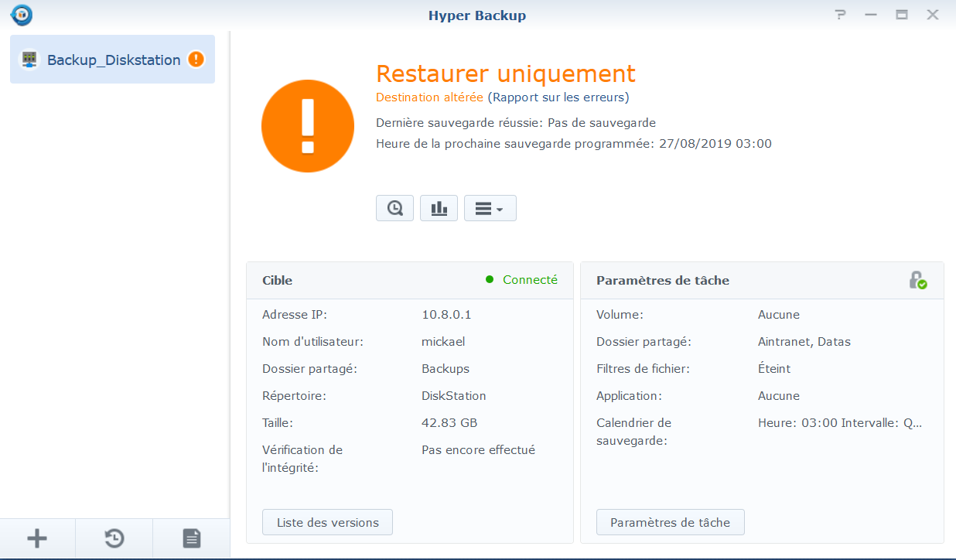This screenshot has height=560, width=956.
Task: Click the Hyper Backup window title
Action: click(x=477, y=15)
